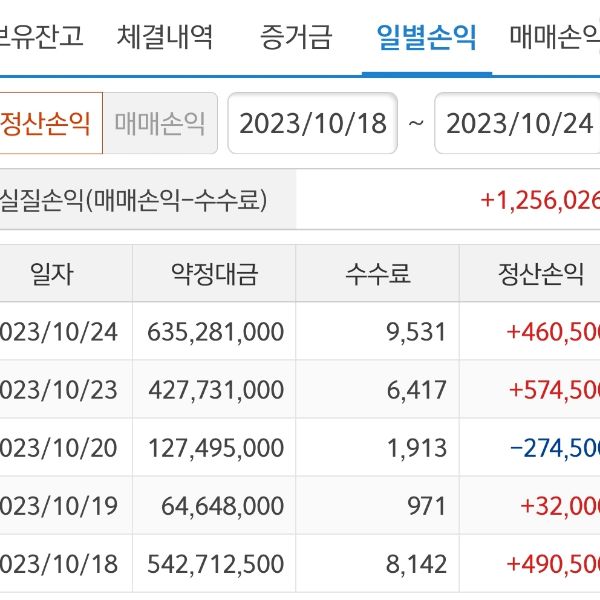Select the 정산손익 view toggle
Viewport: 600px width, 600px height.
click(x=47, y=123)
